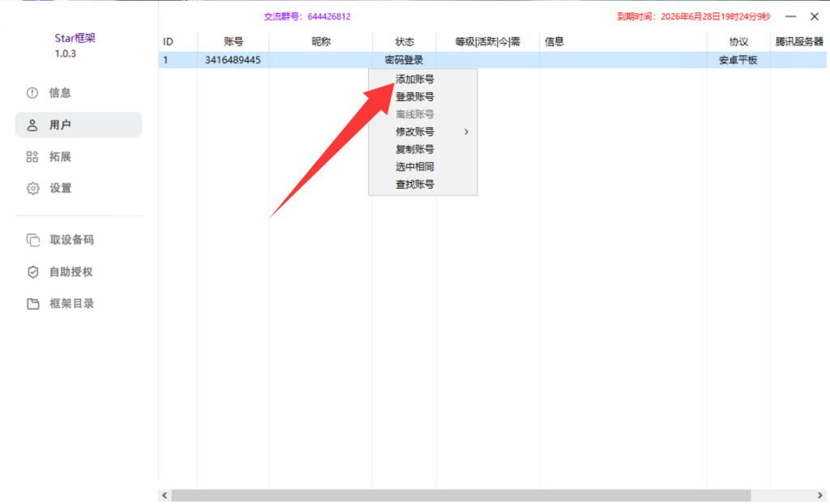This screenshot has height=504, width=830.
Task: Select the account row 3416489445
Action: click(233, 60)
